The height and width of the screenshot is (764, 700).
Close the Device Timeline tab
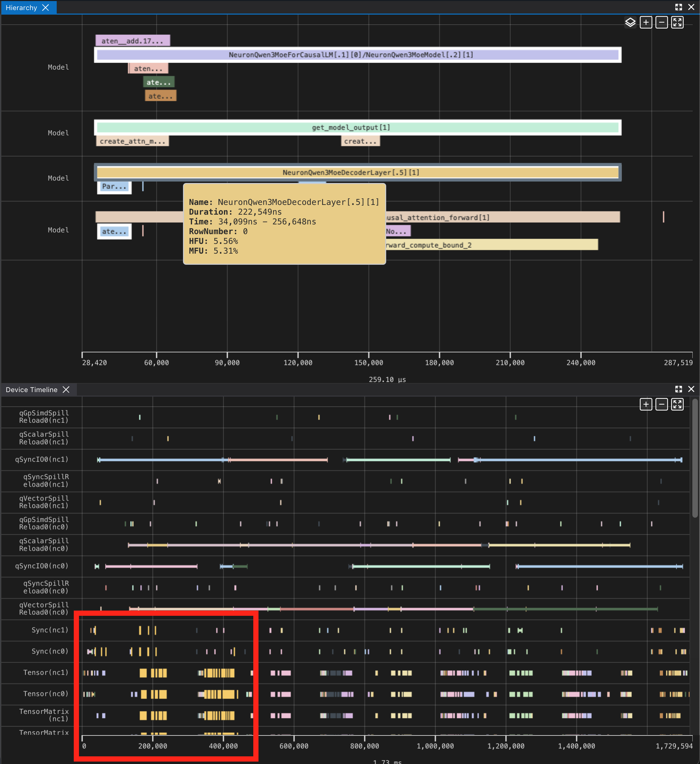pyautogui.click(x=66, y=390)
